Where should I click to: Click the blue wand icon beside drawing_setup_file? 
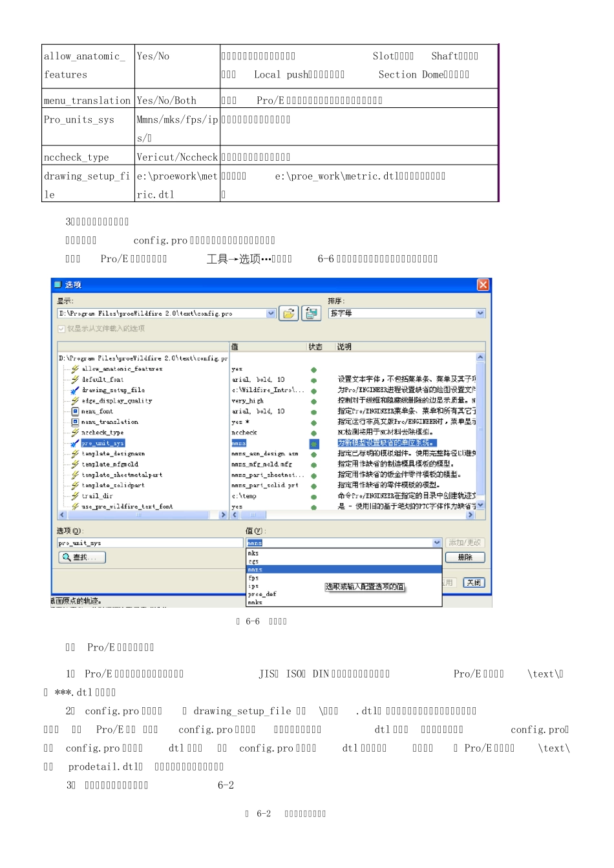[x=75, y=390]
